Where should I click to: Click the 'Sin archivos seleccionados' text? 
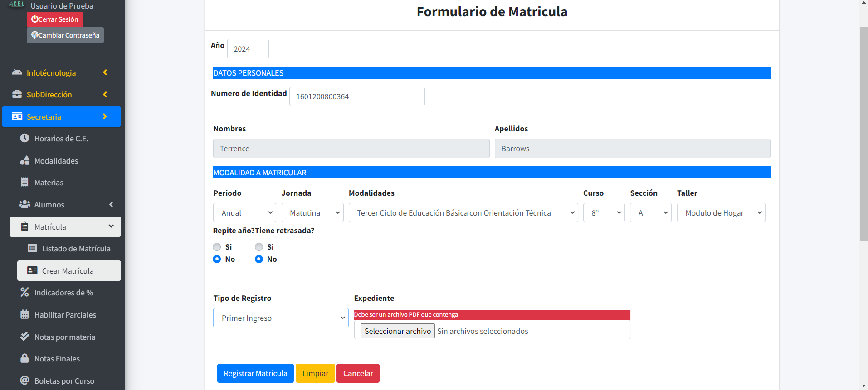click(483, 331)
